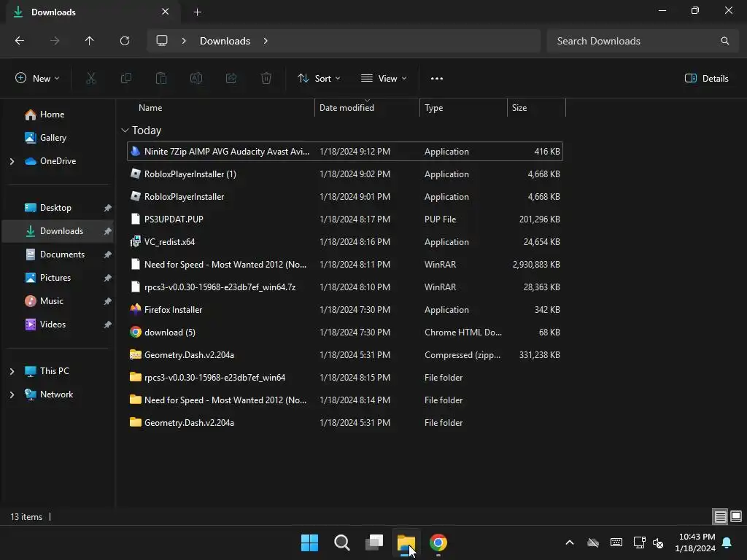Expand This PC in navigation pane
Viewport: 747px width, 560px height.
(x=12, y=371)
